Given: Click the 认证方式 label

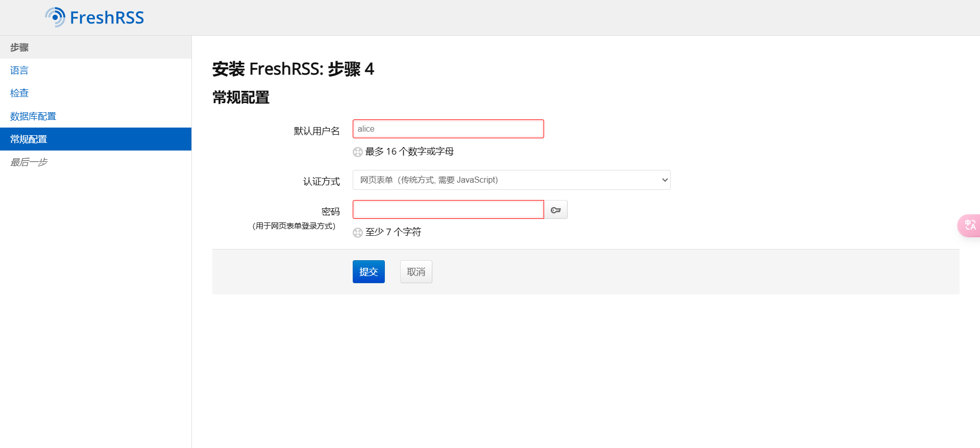Looking at the screenshot, I should pos(322,182).
